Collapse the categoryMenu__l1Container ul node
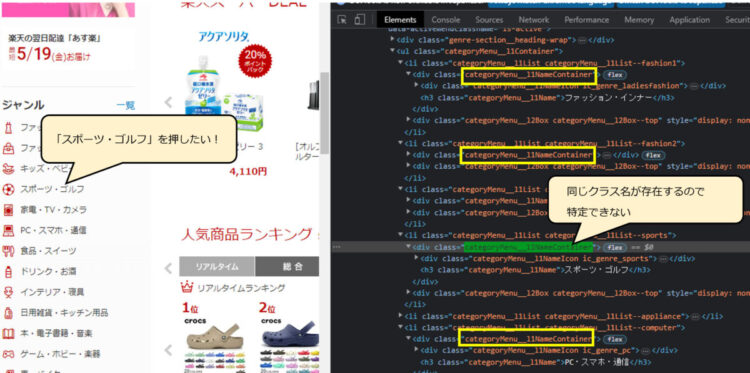The width and height of the screenshot is (750, 373). pos(393,51)
